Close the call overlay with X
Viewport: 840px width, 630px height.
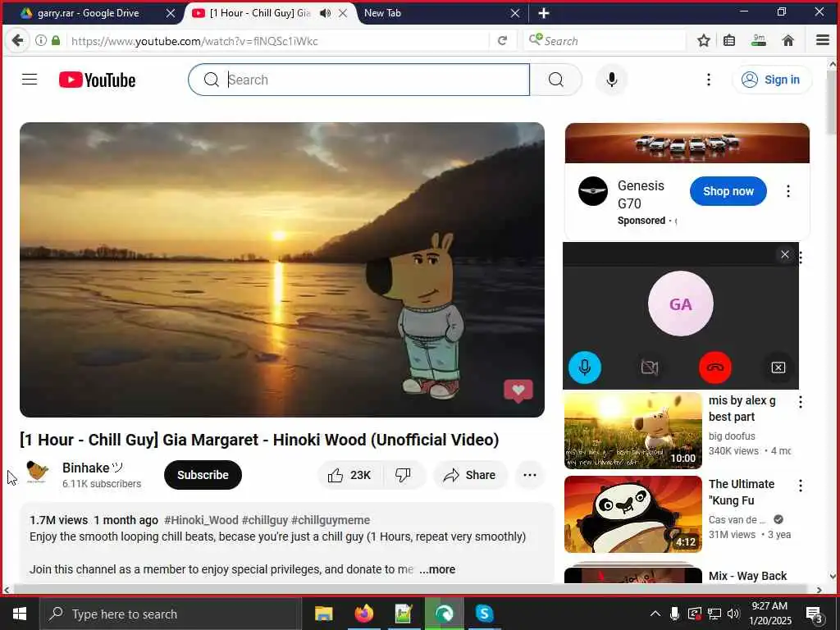pyautogui.click(x=785, y=254)
